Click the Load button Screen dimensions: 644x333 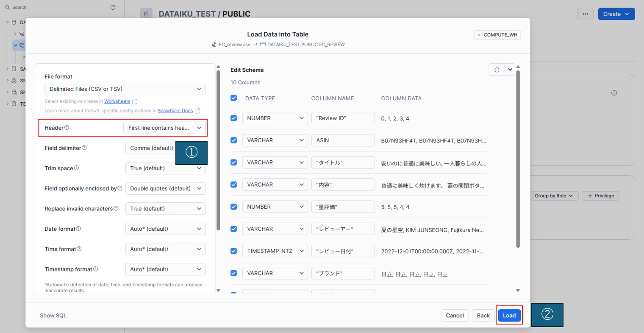[x=509, y=316]
